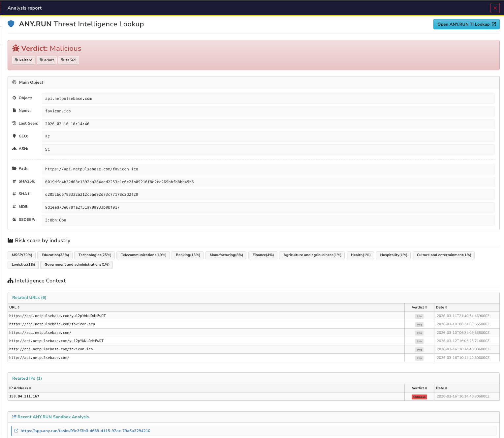Click the Last Seen value 2026-03-16 10:14:40
The image size is (504, 438).
point(268,124)
